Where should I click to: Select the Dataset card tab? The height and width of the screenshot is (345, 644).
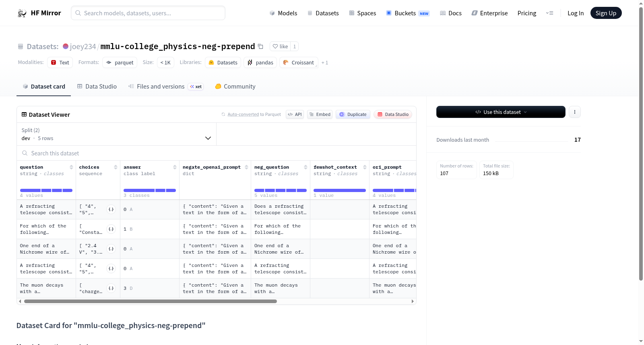(43, 86)
